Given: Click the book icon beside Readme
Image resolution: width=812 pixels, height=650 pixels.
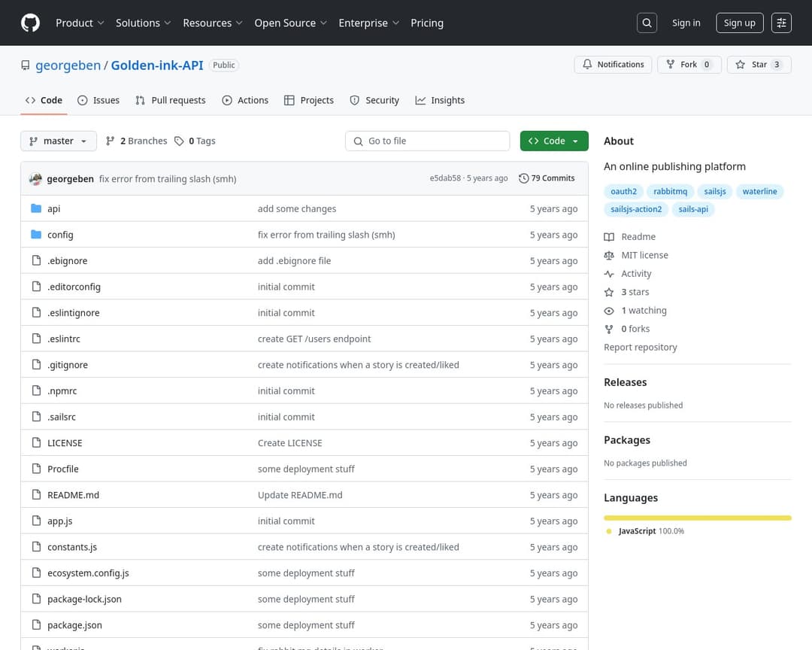Looking at the screenshot, I should pyautogui.click(x=609, y=237).
